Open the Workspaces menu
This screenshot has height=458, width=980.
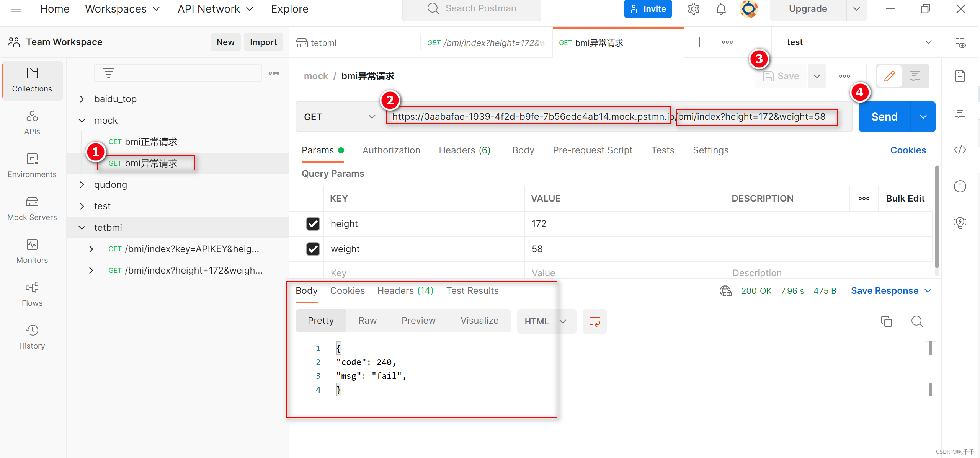tap(122, 9)
